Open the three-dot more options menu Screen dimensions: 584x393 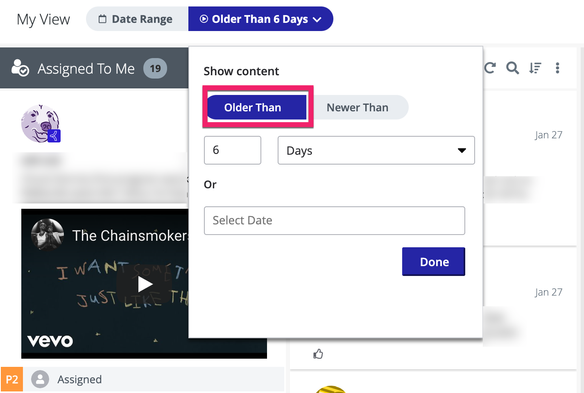(x=558, y=68)
